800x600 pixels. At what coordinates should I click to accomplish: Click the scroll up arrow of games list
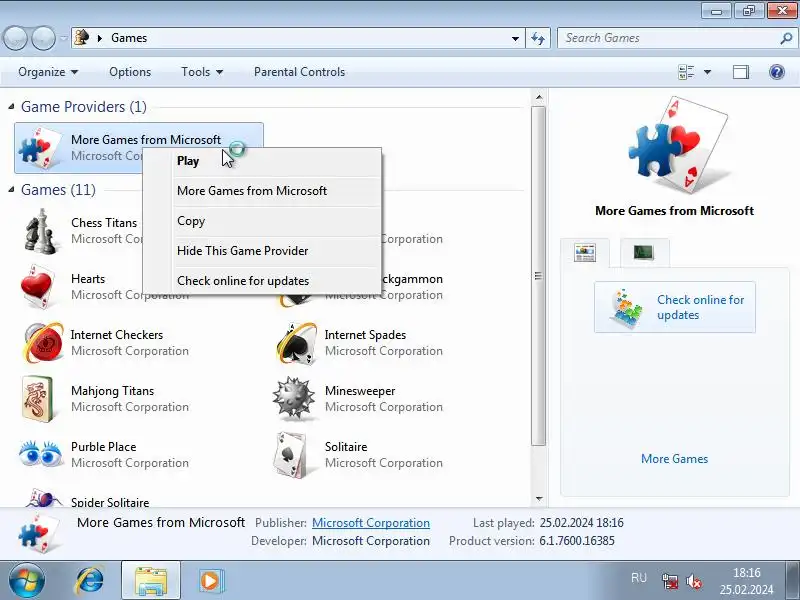click(x=539, y=97)
